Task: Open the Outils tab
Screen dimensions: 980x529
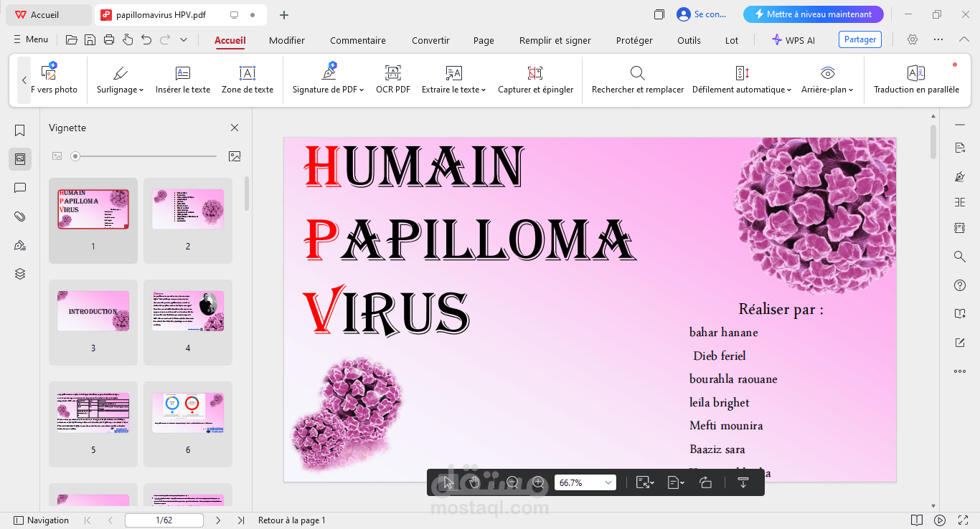Action: click(x=689, y=40)
